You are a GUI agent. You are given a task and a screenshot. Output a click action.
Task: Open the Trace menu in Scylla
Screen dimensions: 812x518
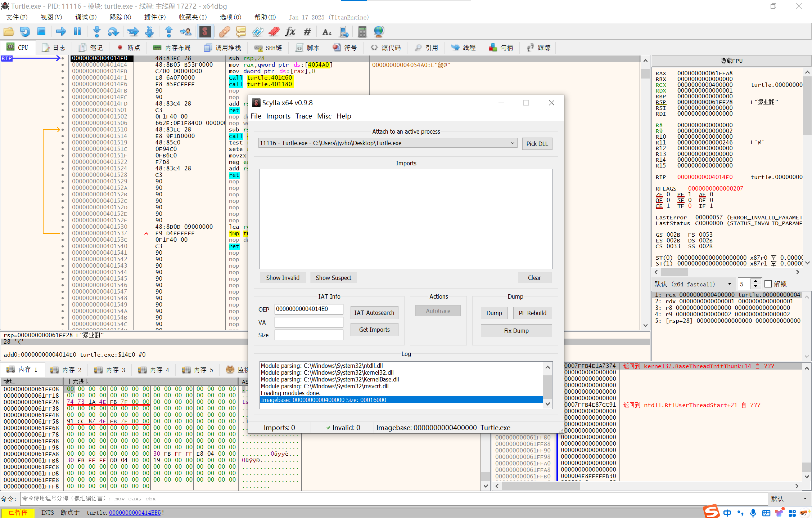tap(303, 116)
